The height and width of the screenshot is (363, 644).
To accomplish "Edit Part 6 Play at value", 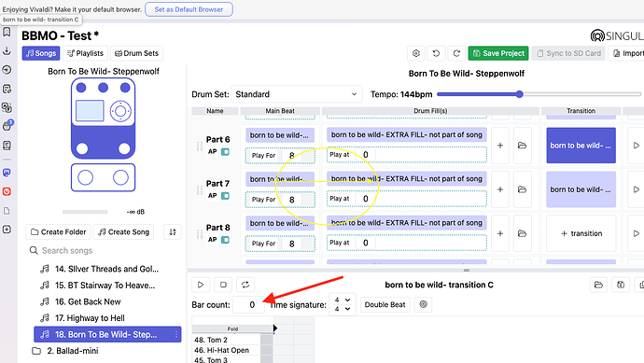I will [366, 155].
